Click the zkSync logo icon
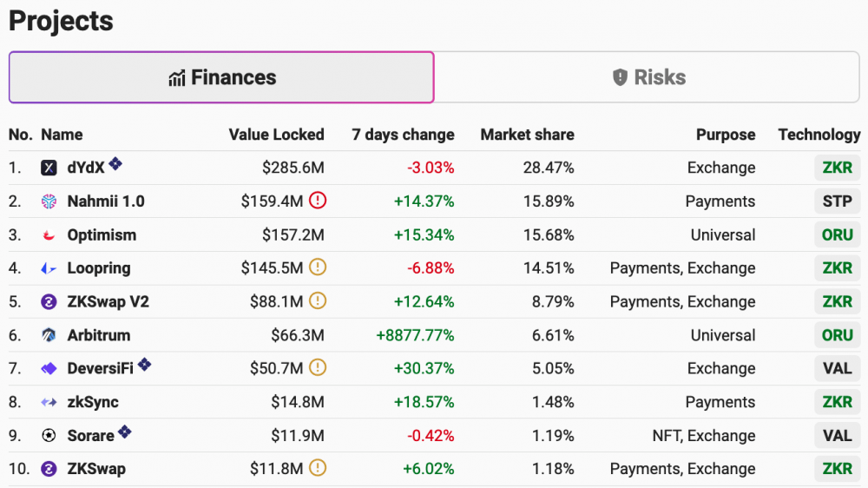The width and height of the screenshot is (868, 488). (49, 402)
